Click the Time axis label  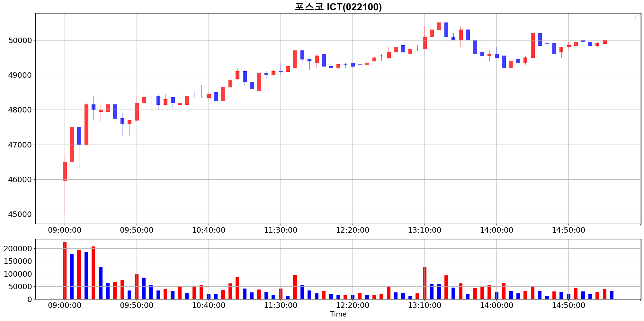(x=338, y=314)
